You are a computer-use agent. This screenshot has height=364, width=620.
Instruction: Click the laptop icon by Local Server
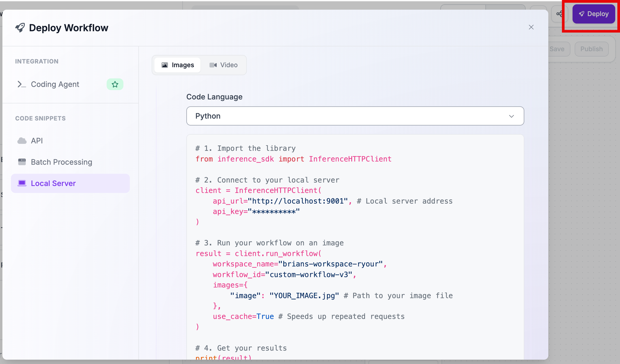[22, 183]
